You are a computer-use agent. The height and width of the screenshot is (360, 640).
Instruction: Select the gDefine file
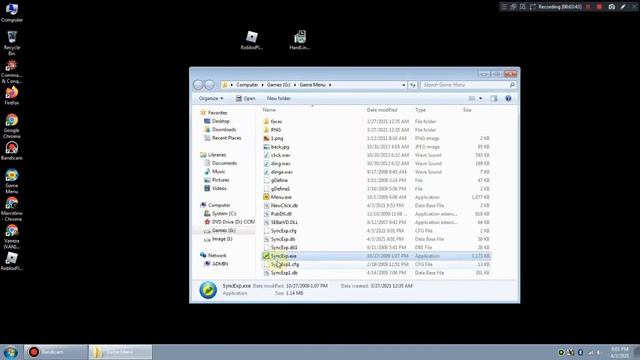pyautogui.click(x=279, y=180)
